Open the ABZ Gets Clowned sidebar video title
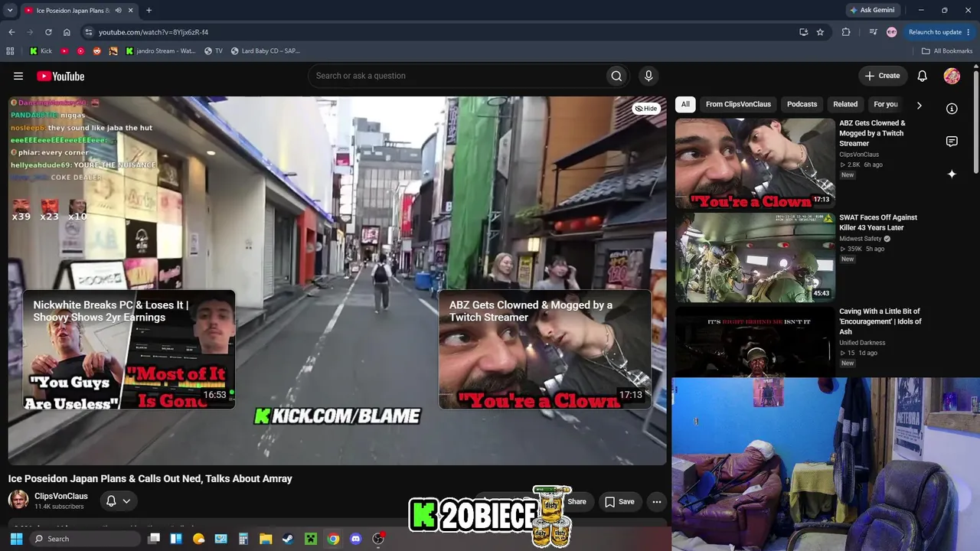Image resolution: width=980 pixels, height=551 pixels. coord(872,133)
